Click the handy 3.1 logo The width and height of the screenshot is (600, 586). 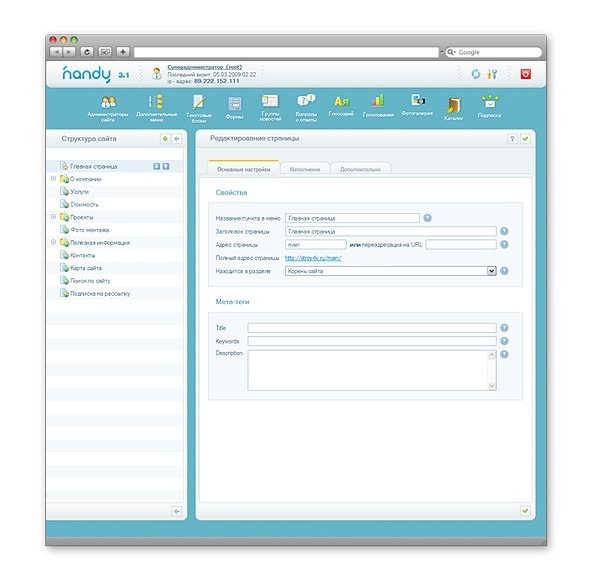(x=95, y=74)
